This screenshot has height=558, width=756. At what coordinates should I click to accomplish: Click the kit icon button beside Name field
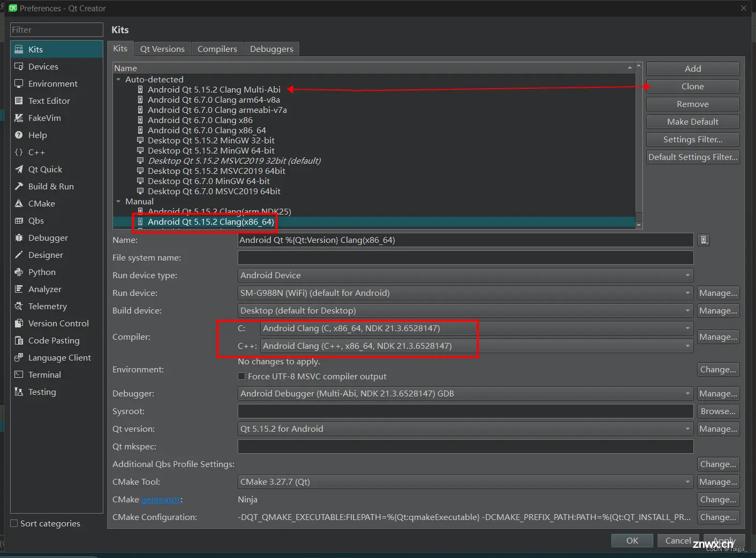[704, 240]
